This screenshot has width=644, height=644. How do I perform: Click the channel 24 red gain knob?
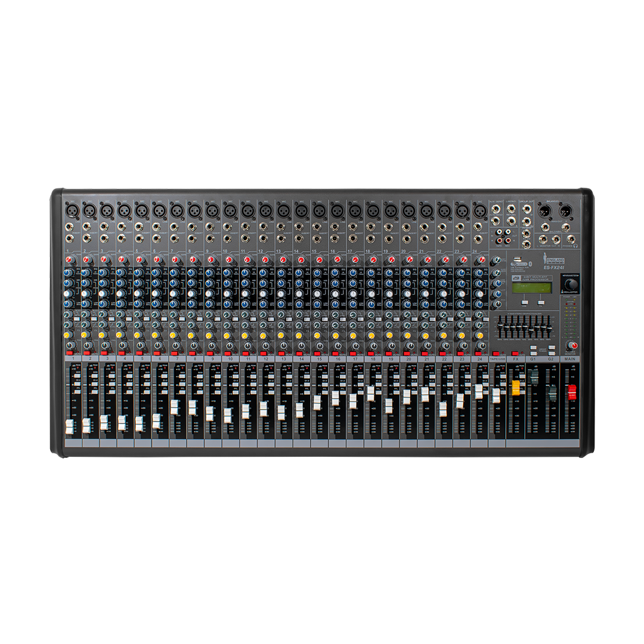tap(481, 260)
